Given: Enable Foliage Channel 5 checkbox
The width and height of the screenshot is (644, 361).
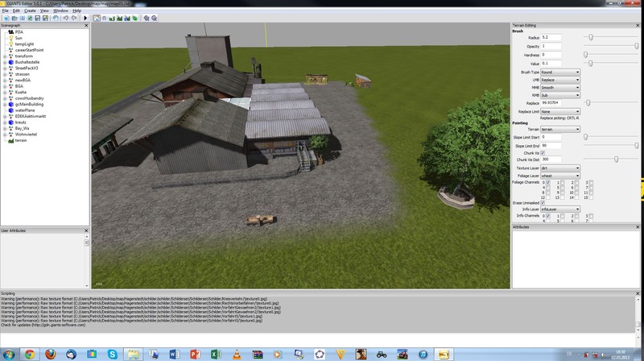Looking at the screenshot, I should 562,187.
